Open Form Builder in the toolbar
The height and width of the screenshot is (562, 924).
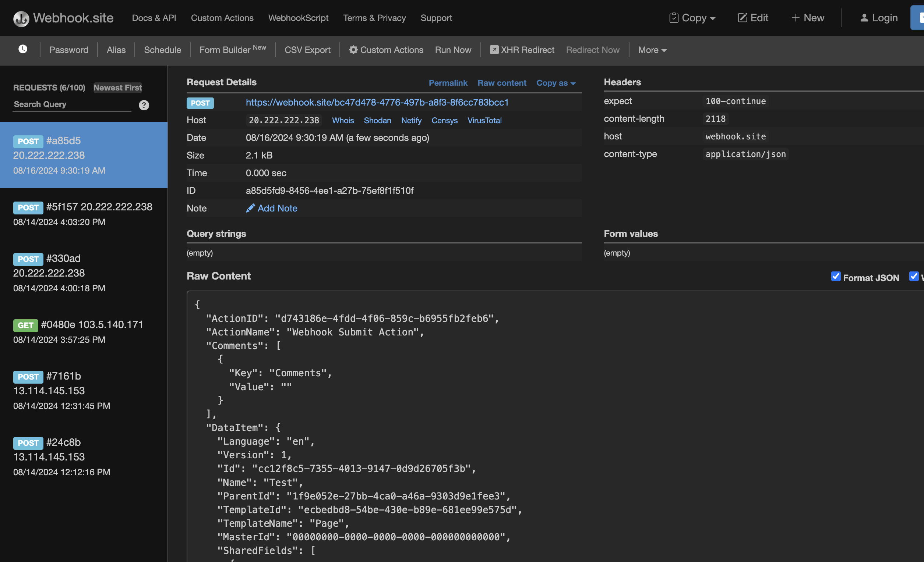(x=233, y=50)
